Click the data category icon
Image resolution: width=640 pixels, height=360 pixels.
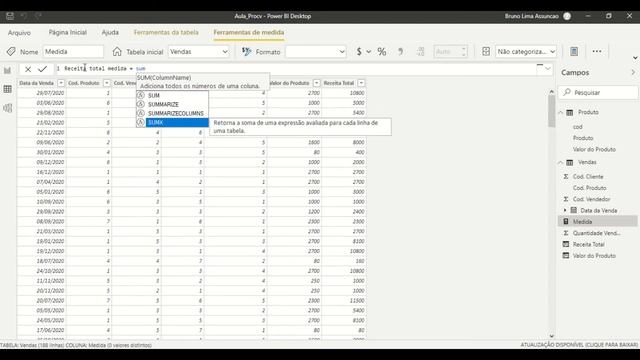tap(486, 51)
